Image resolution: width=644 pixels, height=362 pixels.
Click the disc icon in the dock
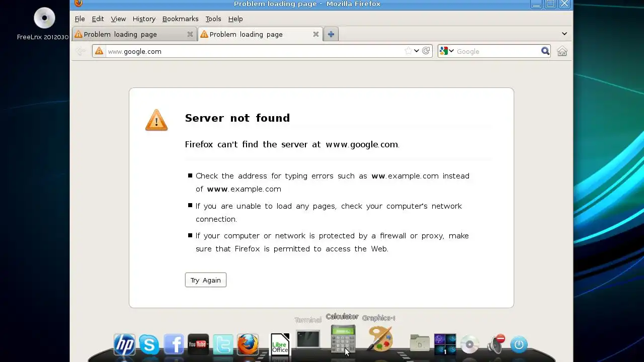(x=469, y=344)
